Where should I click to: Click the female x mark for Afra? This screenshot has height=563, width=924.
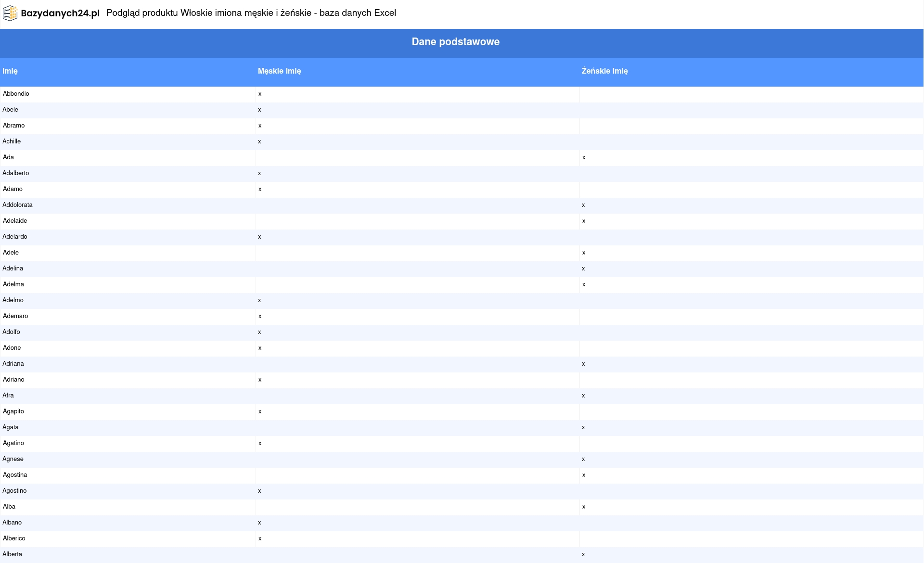point(583,396)
